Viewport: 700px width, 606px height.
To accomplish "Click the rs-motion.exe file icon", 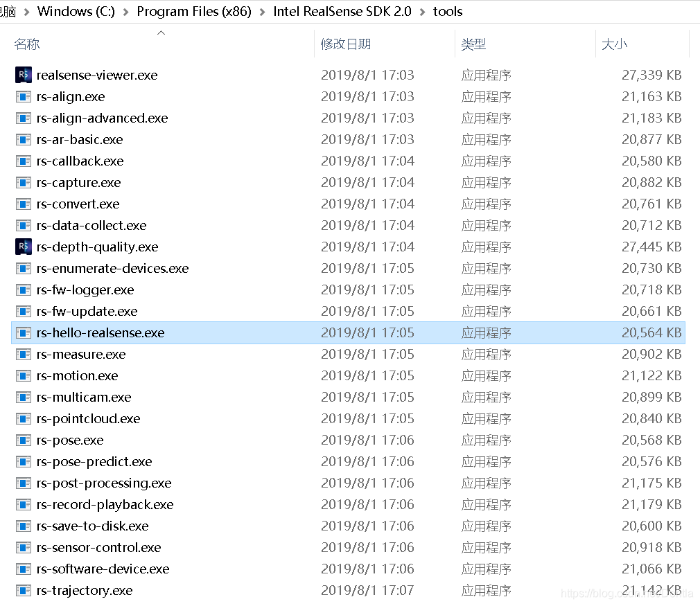I will 23,375.
